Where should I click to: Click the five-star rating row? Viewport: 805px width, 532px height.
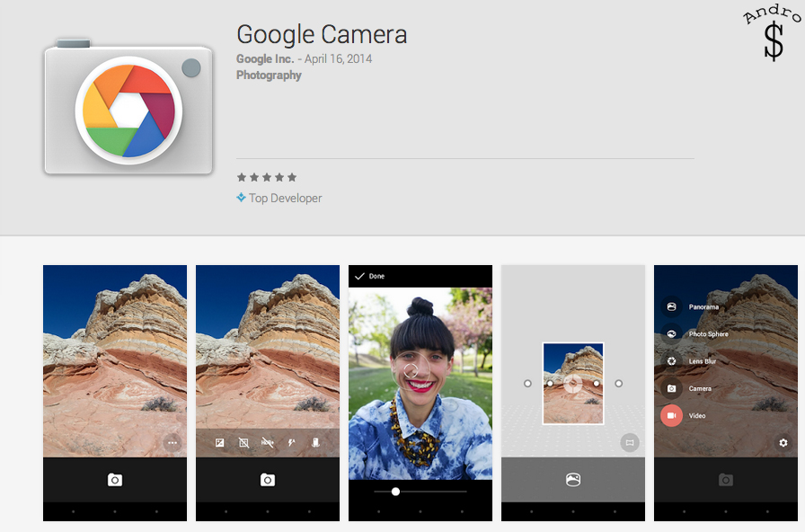[267, 177]
